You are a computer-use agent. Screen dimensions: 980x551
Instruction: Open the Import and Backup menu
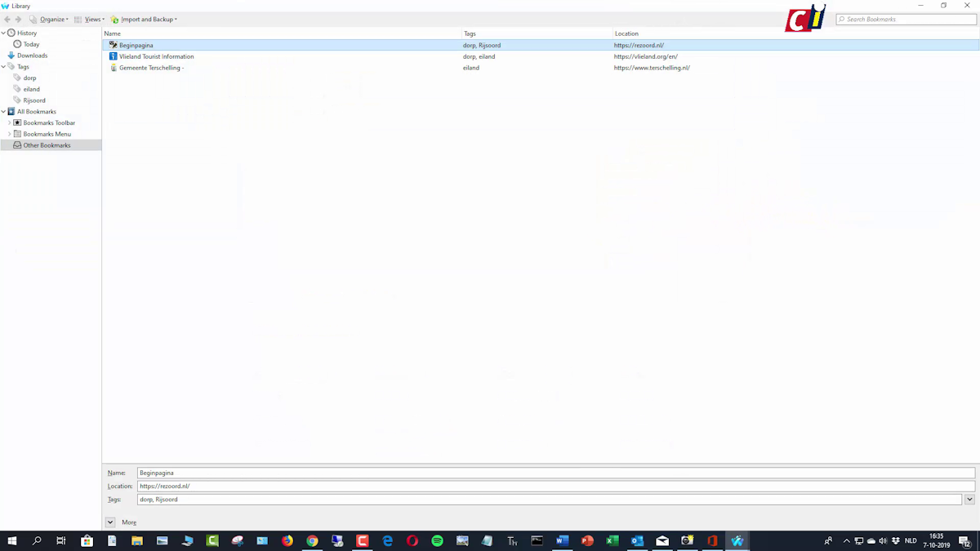click(x=144, y=19)
